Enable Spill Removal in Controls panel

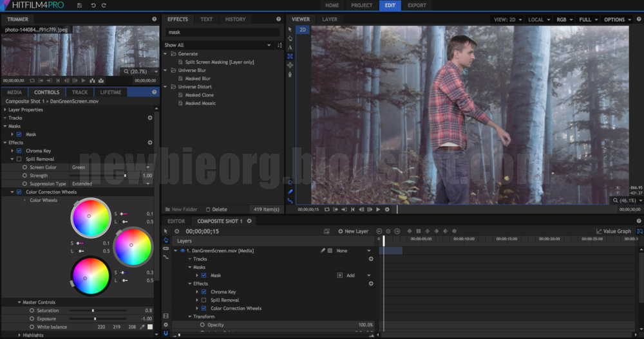point(19,159)
